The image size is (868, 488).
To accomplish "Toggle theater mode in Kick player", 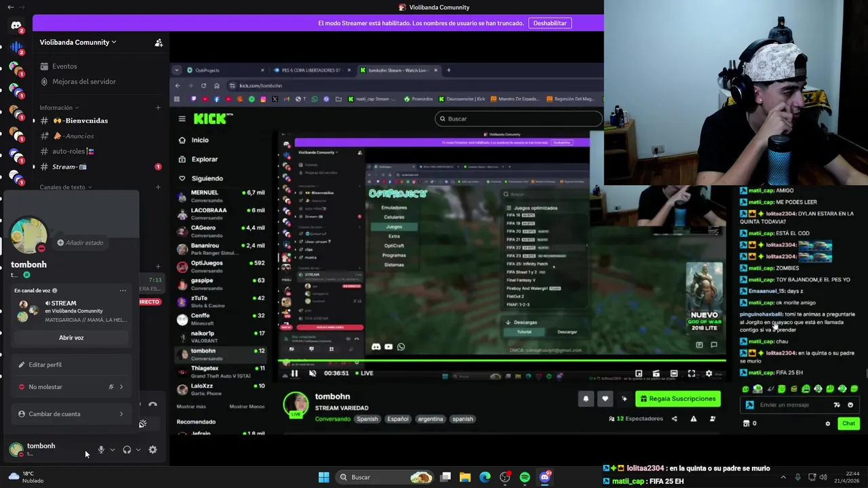I will point(674,373).
